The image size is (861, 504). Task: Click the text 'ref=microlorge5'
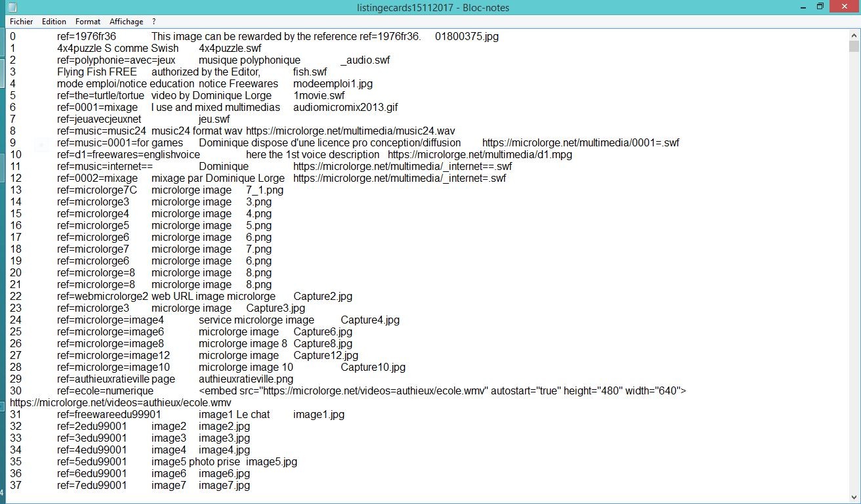[93, 226]
